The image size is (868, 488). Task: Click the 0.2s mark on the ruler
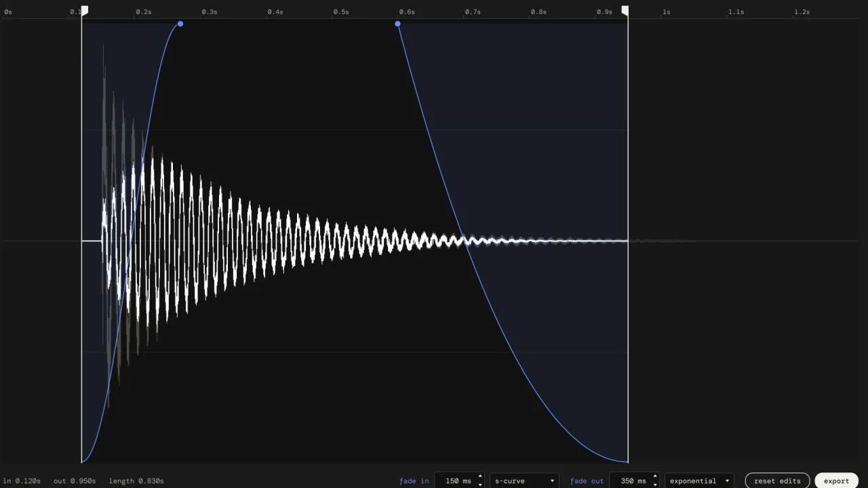(144, 12)
